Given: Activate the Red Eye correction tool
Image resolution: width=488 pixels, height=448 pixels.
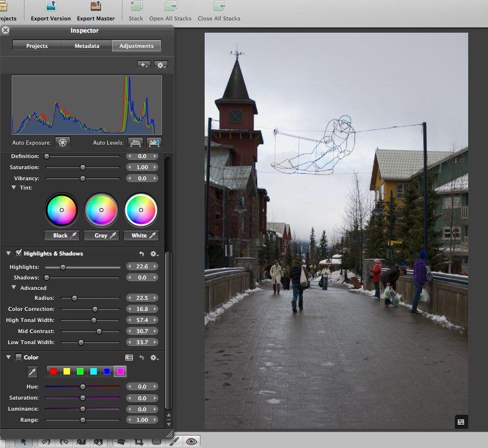Looking at the screenshot, I should [x=191, y=442].
